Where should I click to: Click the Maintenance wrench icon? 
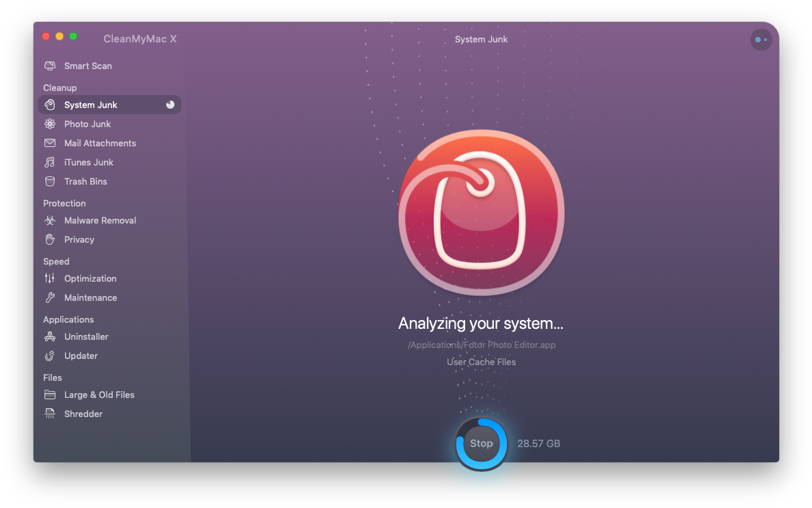point(50,297)
